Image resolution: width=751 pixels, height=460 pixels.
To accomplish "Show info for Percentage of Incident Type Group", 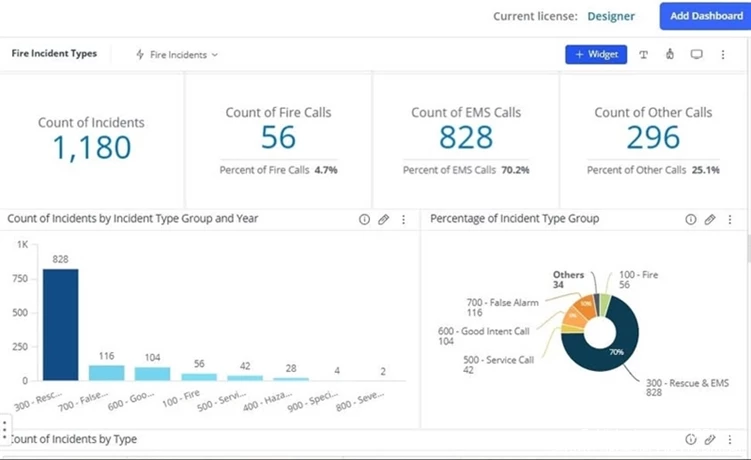I will (x=690, y=220).
